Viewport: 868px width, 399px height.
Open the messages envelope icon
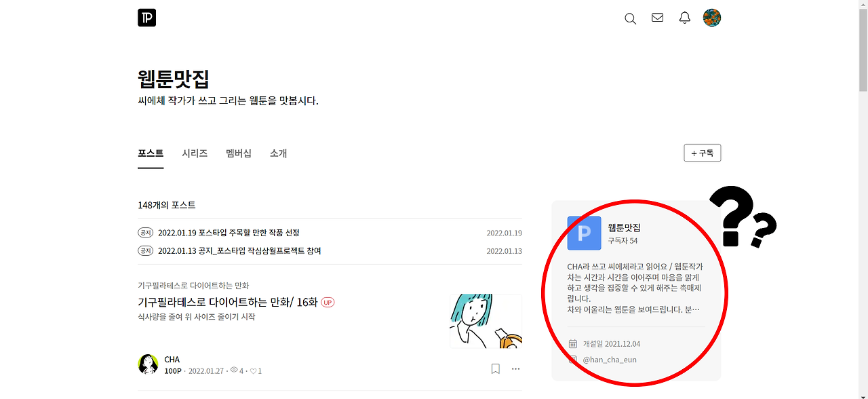pos(657,18)
